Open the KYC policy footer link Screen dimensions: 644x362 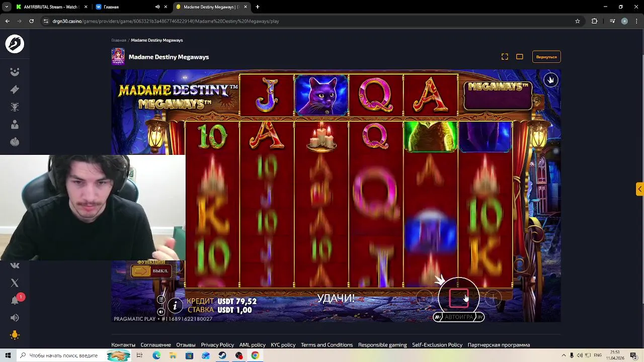pyautogui.click(x=283, y=345)
